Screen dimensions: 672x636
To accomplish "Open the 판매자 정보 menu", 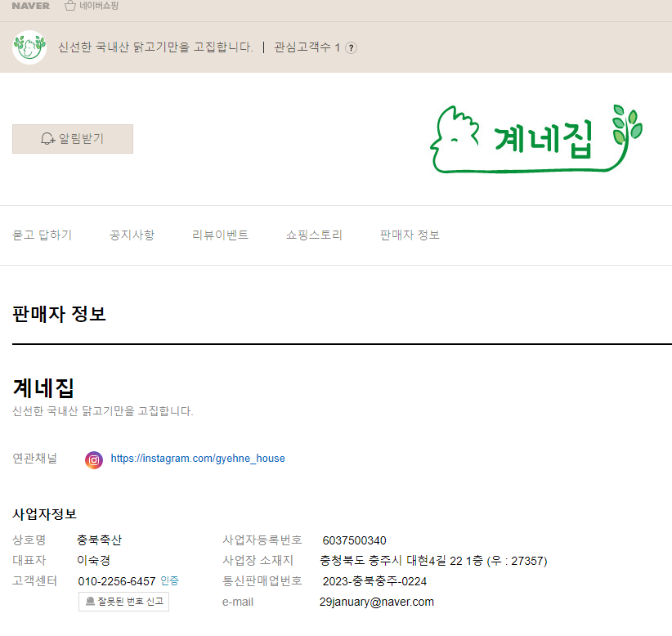I will point(410,235).
